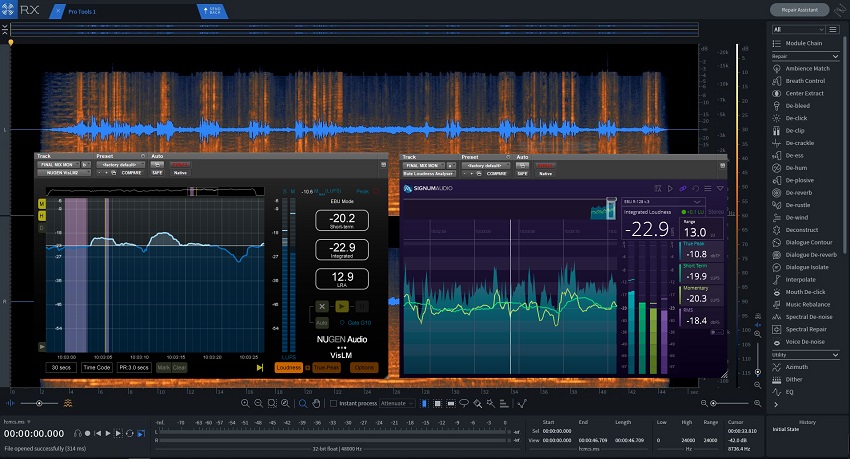This screenshot has width=850, height=459.
Task: Open the Breath Control module
Action: [x=799, y=81]
